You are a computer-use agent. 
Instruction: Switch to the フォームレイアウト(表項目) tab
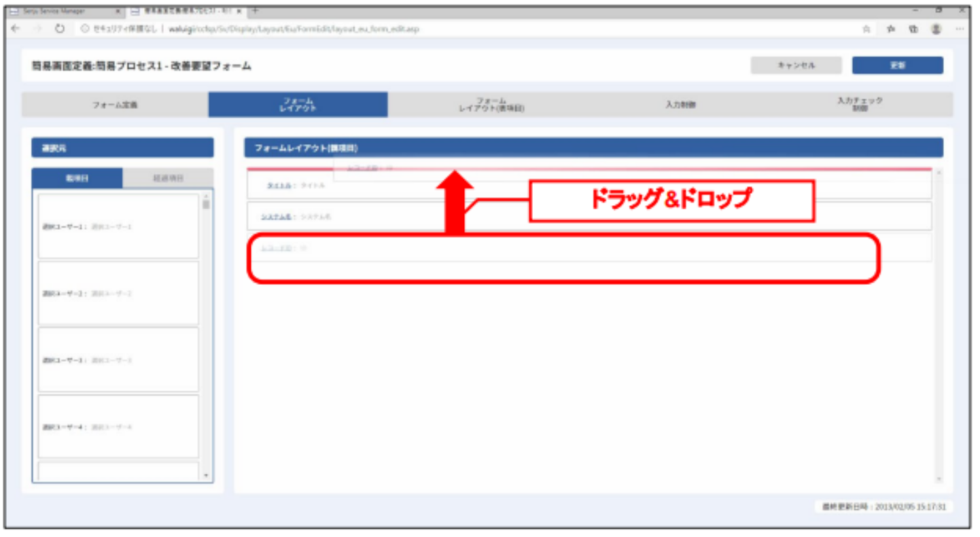pos(491,105)
